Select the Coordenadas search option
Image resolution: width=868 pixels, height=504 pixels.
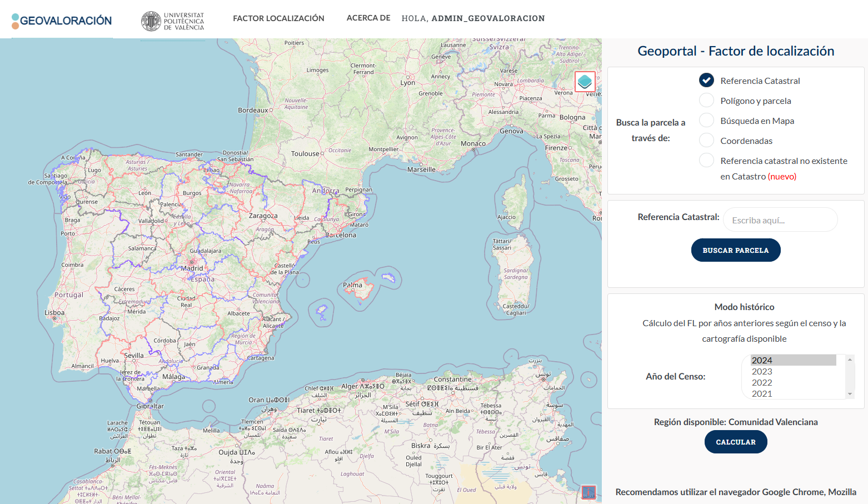tap(706, 141)
